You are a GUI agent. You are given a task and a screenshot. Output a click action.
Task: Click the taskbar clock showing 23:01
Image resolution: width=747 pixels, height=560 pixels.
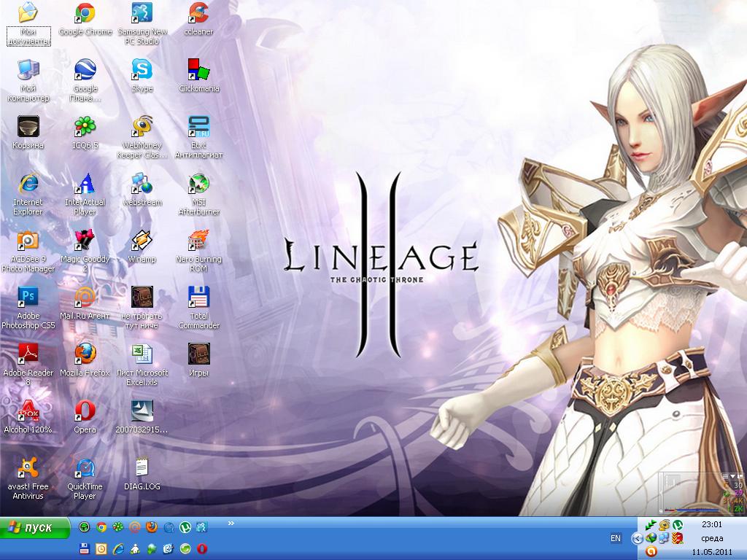(712, 524)
